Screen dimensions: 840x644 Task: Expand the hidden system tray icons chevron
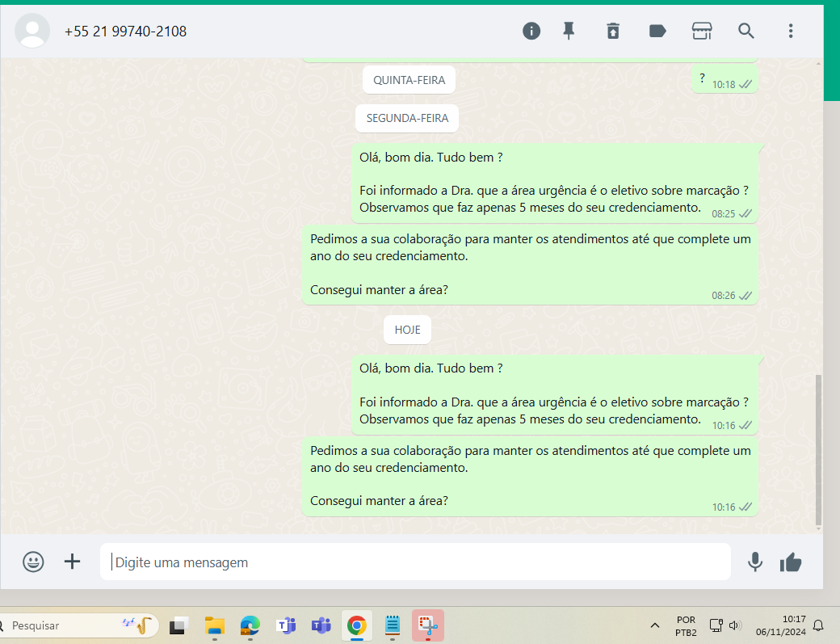click(655, 625)
